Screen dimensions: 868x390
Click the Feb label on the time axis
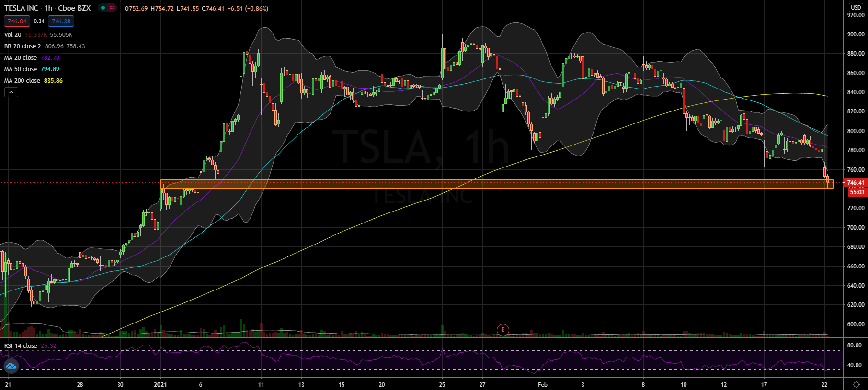(542, 384)
